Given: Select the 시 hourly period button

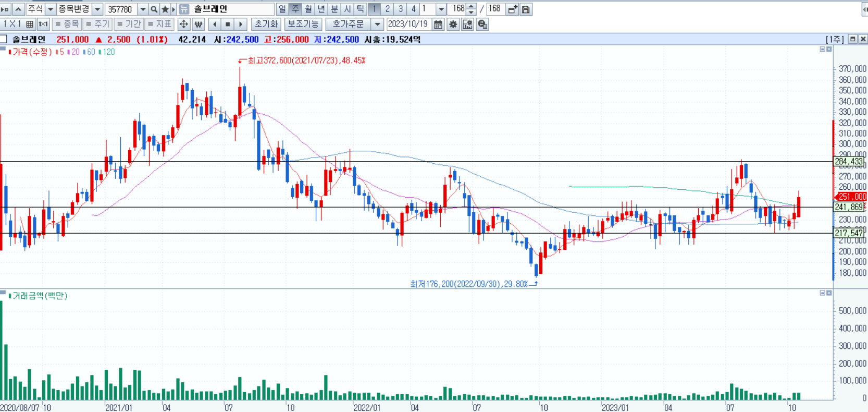Looking at the screenshot, I should 348,9.
